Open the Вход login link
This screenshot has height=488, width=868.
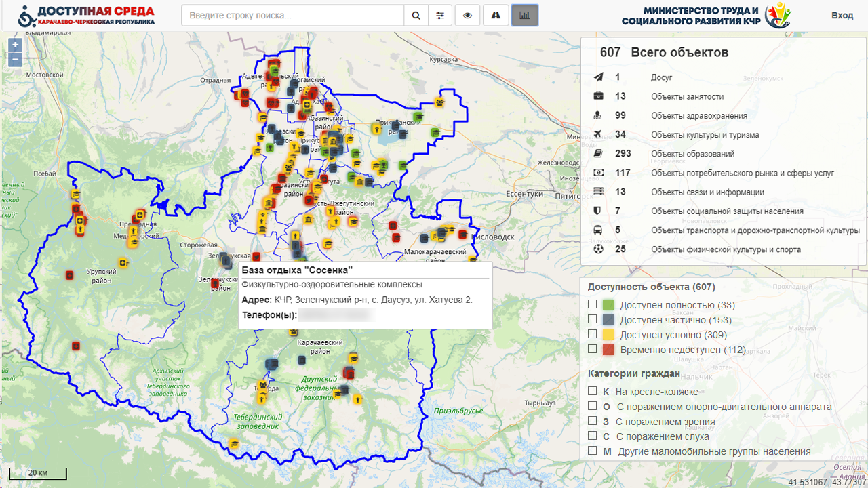point(842,15)
